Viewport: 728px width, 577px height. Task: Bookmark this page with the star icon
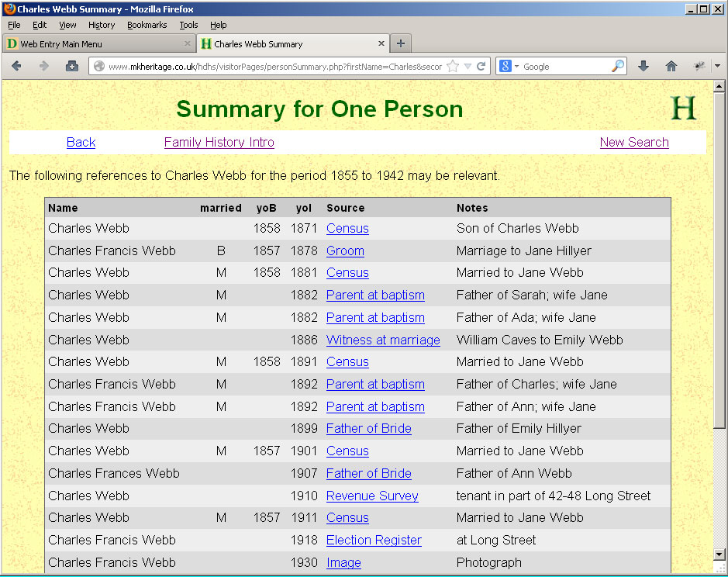pyautogui.click(x=453, y=67)
